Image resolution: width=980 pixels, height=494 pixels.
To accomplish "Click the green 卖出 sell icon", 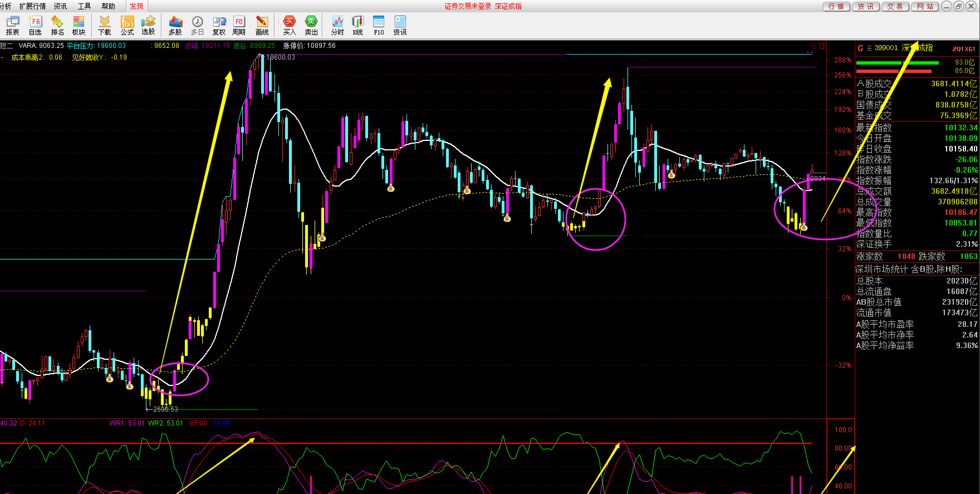I will point(311,26).
